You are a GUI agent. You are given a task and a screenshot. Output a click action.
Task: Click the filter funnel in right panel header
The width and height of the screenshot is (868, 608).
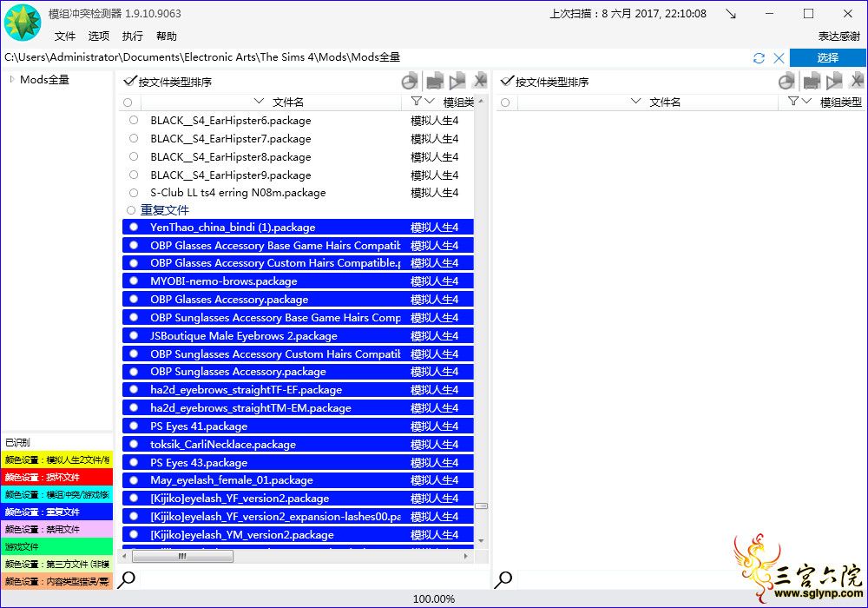tap(793, 102)
